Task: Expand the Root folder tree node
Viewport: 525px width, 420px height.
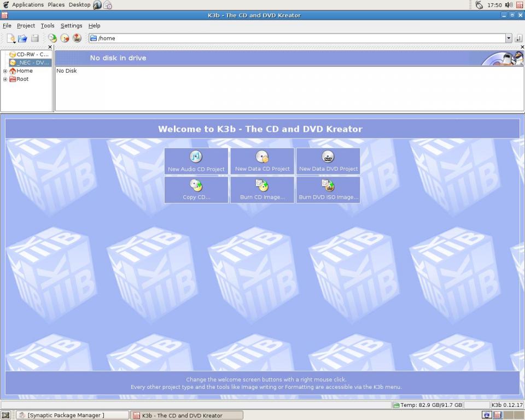Action: click(x=5, y=79)
